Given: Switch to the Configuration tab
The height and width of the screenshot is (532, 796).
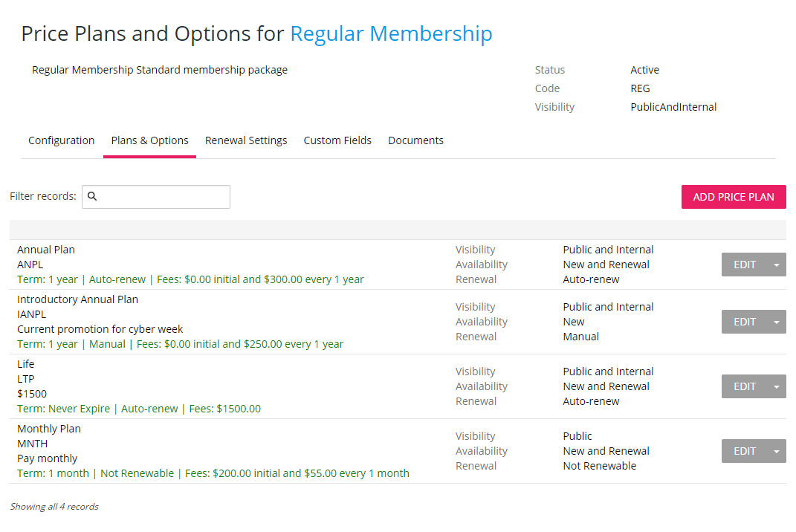Looking at the screenshot, I should pos(61,140).
